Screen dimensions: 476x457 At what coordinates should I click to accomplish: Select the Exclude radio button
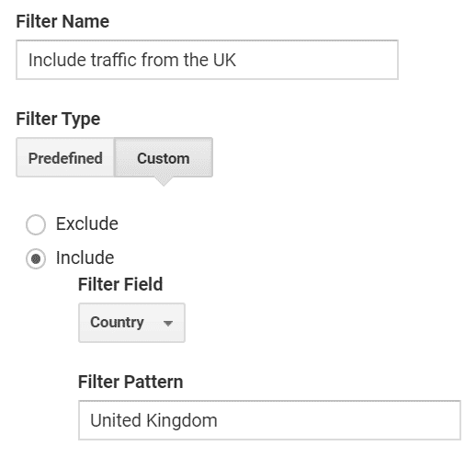(36, 224)
